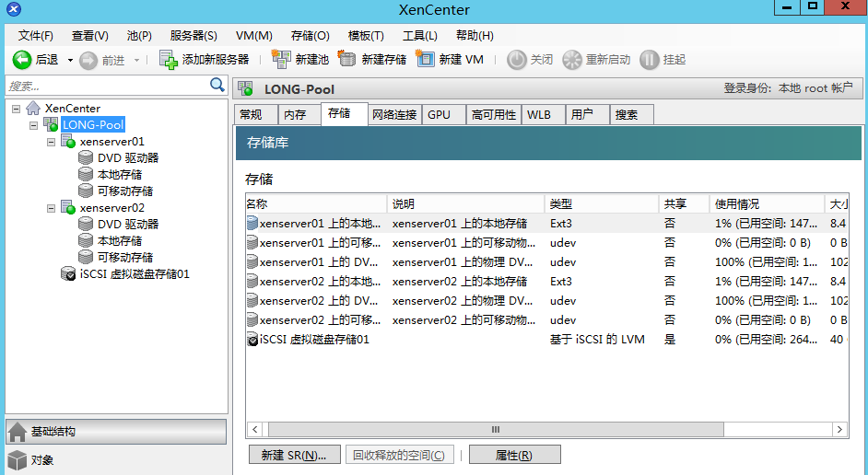Switch to the 用户 tab

click(587, 114)
